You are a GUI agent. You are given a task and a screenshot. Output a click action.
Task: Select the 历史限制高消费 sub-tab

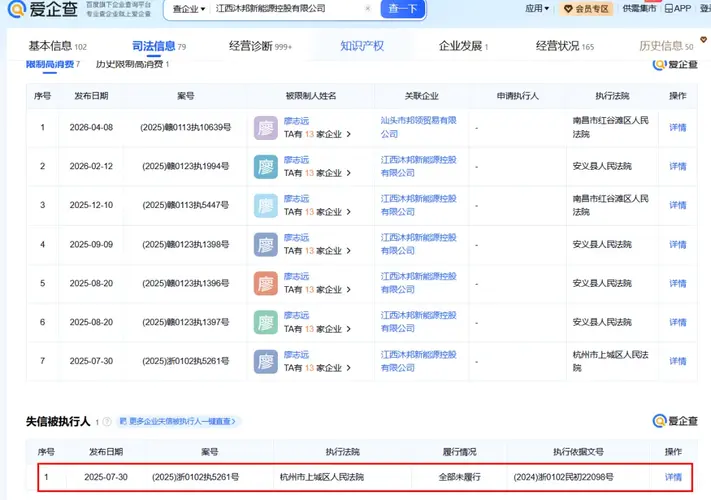pos(132,64)
